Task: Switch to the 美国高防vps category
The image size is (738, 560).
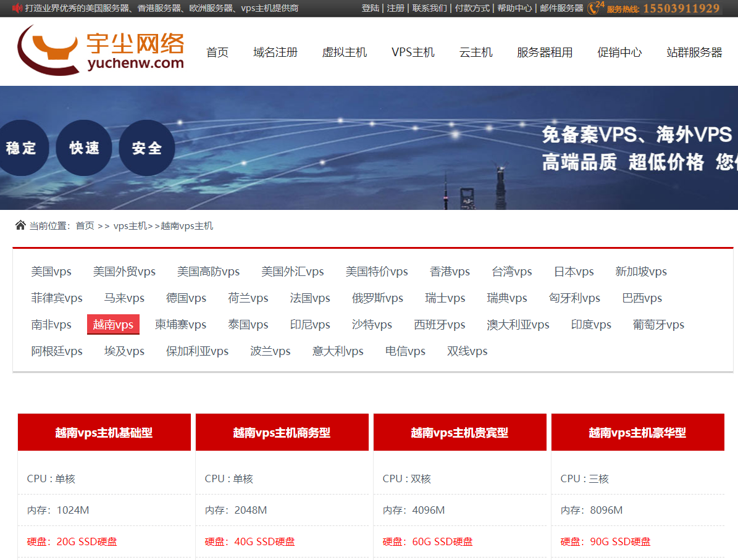Action: point(208,272)
